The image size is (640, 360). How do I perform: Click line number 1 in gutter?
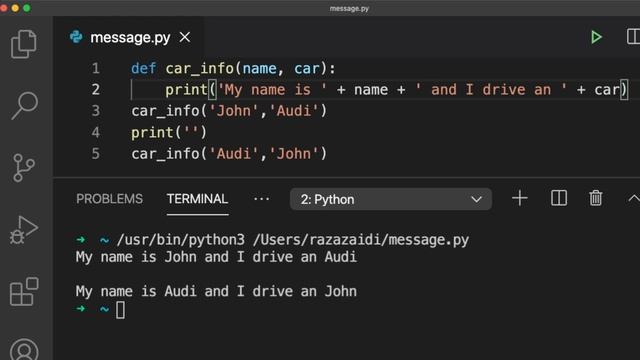click(96, 68)
